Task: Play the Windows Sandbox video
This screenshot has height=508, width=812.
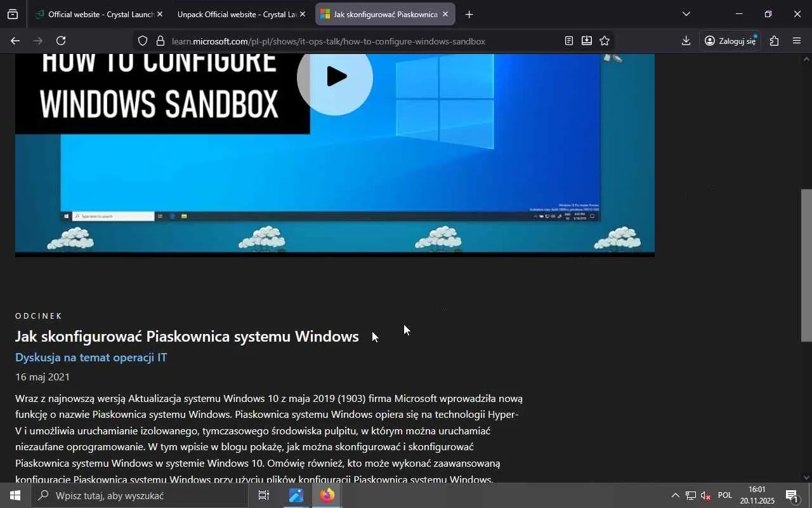Action: pos(335,77)
